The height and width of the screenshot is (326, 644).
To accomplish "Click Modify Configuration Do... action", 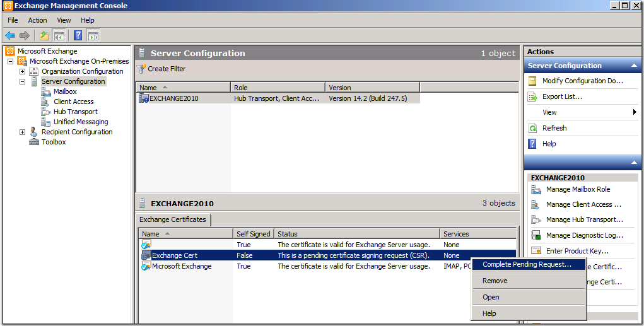I will click(583, 81).
